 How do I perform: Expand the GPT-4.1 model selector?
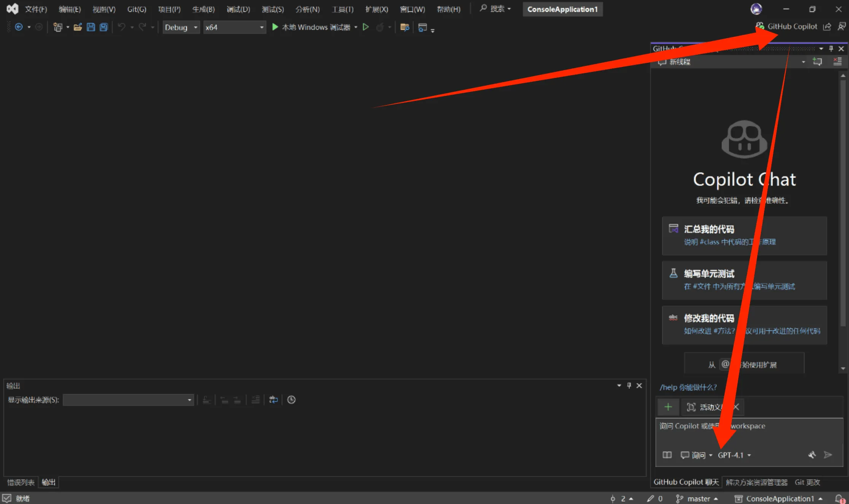click(734, 455)
